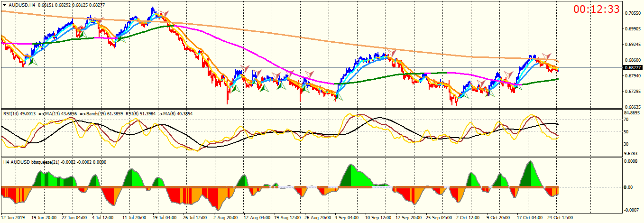The width and height of the screenshot is (644, 223).
Task: Click the 12 Jun 2019 date label
Action: pyautogui.click(x=13, y=217)
